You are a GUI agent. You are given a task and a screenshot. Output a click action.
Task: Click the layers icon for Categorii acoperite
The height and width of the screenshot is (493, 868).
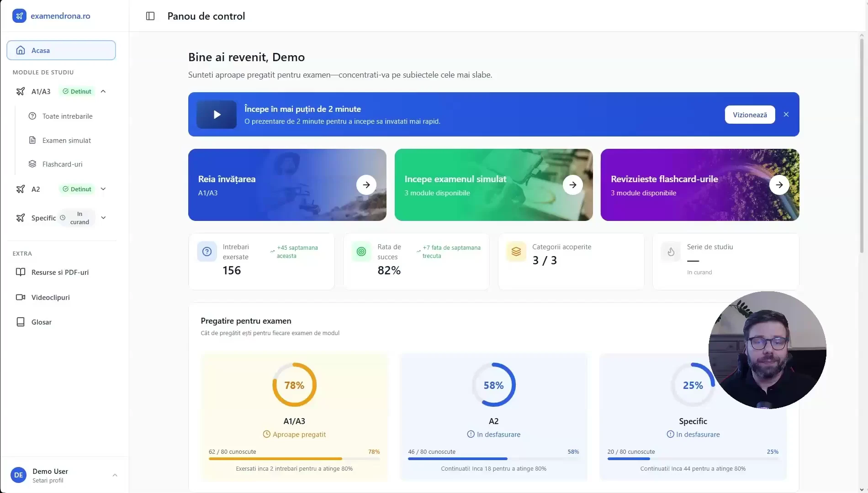point(516,252)
